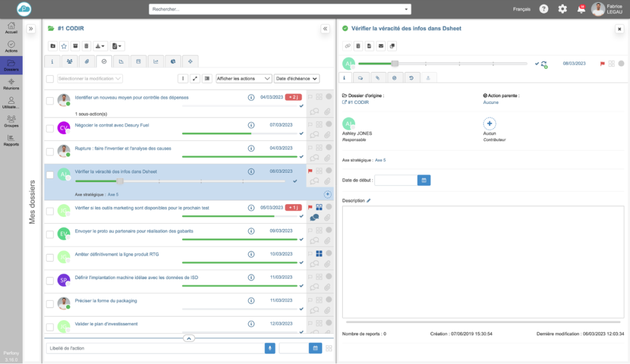Open Rapports from the left sidebar

(11, 140)
